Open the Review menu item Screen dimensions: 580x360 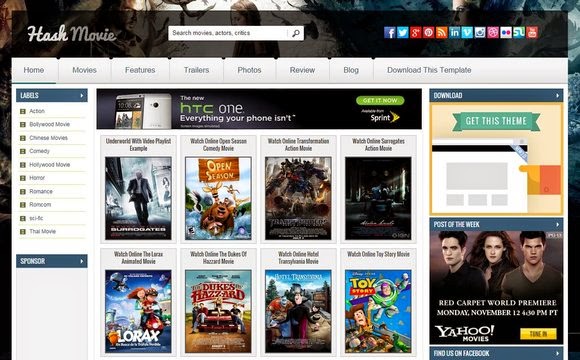click(302, 70)
